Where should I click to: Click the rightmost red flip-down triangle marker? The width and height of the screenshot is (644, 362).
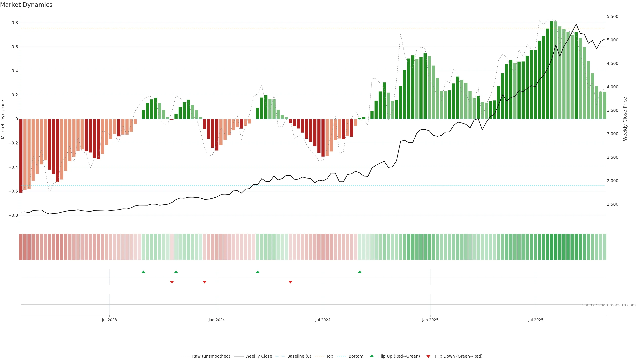tap(290, 282)
